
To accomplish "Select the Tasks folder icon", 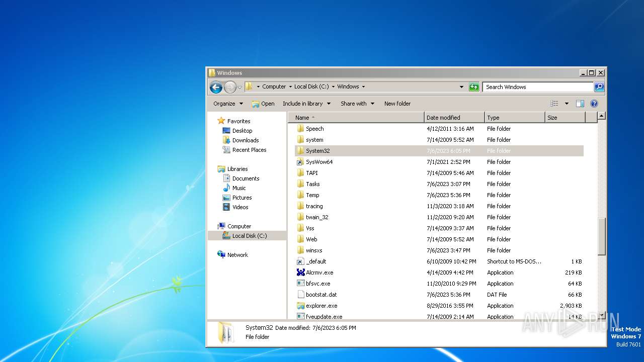I will (x=300, y=184).
